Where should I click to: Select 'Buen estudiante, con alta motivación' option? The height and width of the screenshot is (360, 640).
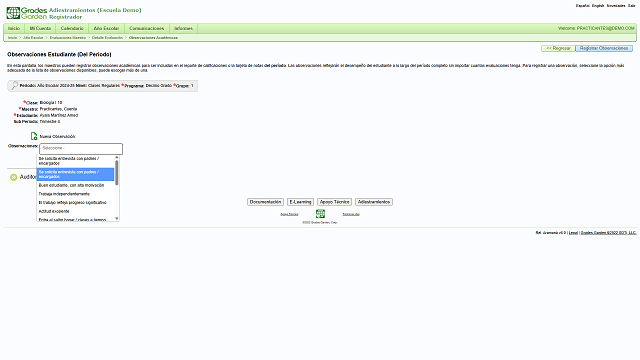[76, 185]
